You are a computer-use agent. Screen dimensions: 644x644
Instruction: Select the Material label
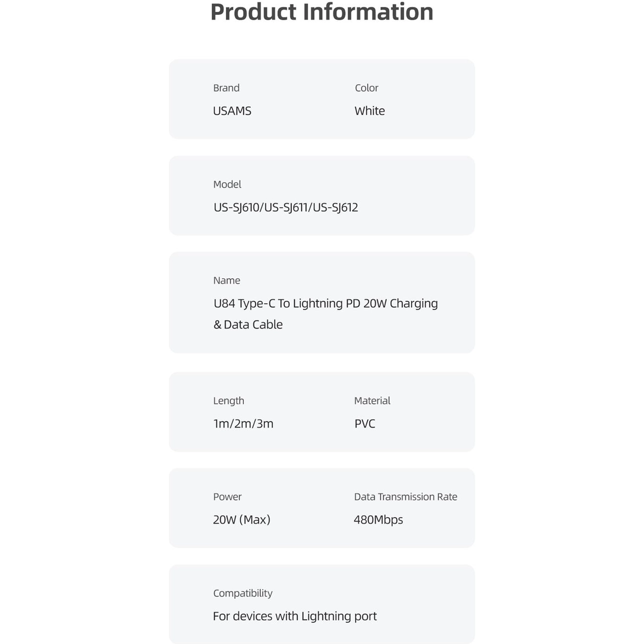(x=373, y=401)
